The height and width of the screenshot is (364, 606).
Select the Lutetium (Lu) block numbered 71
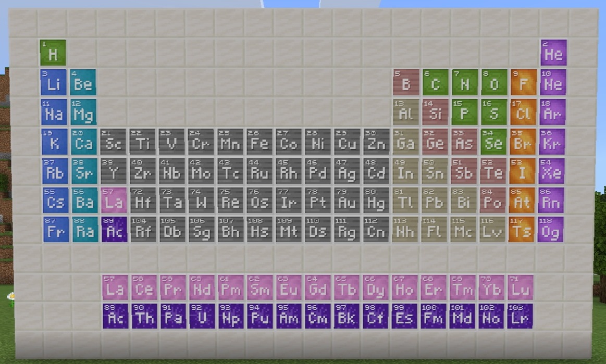521,287
